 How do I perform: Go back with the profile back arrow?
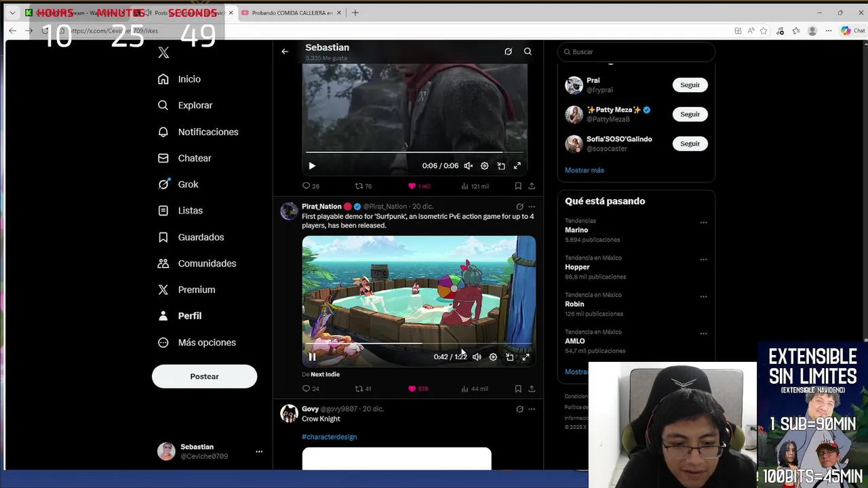[x=285, y=52]
